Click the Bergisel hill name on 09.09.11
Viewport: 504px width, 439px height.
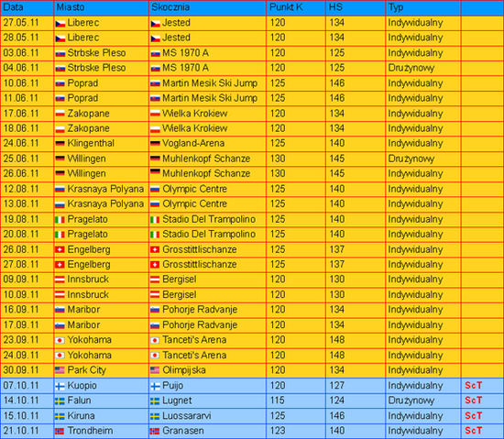coord(180,280)
